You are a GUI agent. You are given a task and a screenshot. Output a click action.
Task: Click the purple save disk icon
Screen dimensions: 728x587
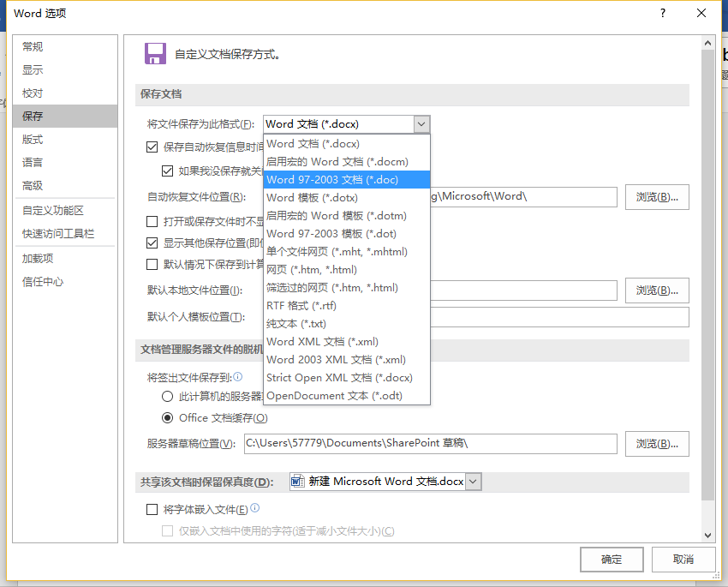(x=155, y=54)
